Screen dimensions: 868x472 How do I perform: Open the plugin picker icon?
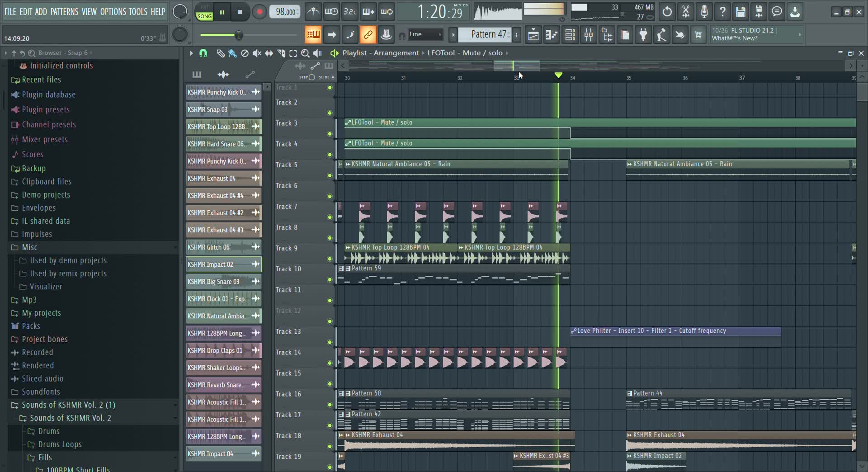(x=643, y=34)
